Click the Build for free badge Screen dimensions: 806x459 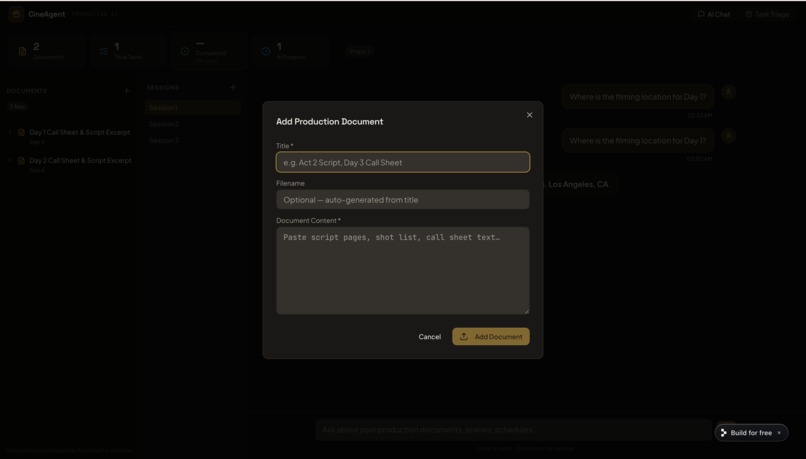[x=751, y=433]
